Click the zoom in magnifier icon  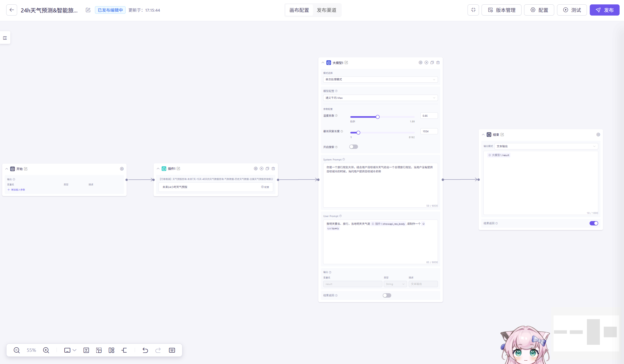click(x=46, y=350)
